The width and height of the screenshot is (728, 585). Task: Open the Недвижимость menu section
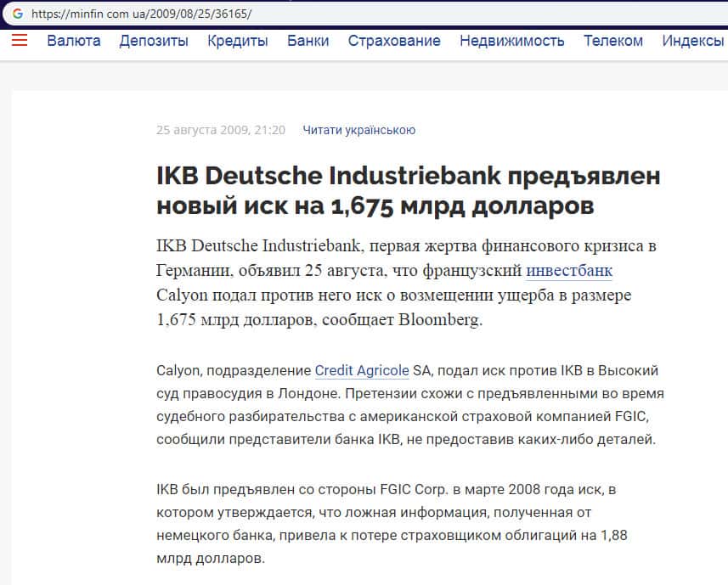512,41
